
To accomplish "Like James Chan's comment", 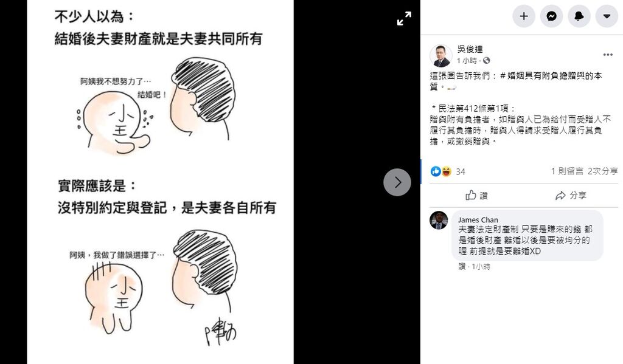I will click(462, 267).
